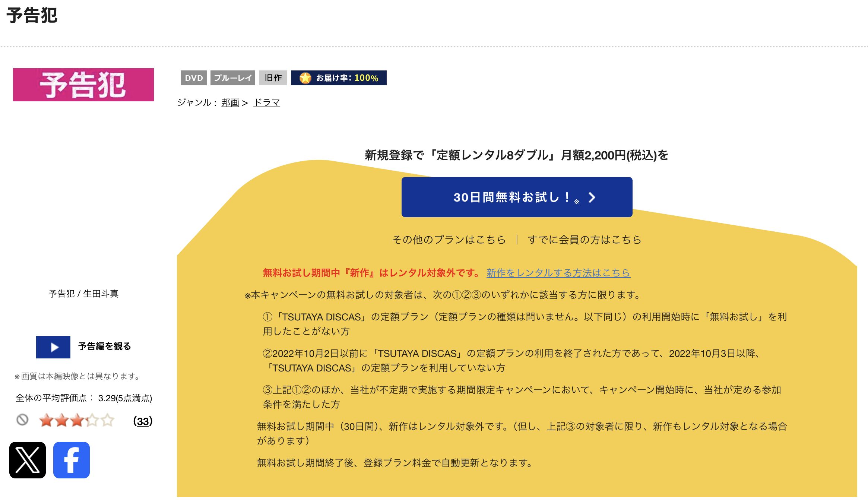Share on Facebook icon
Image resolution: width=868 pixels, height=500 pixels.
click(x=72, y=460)
